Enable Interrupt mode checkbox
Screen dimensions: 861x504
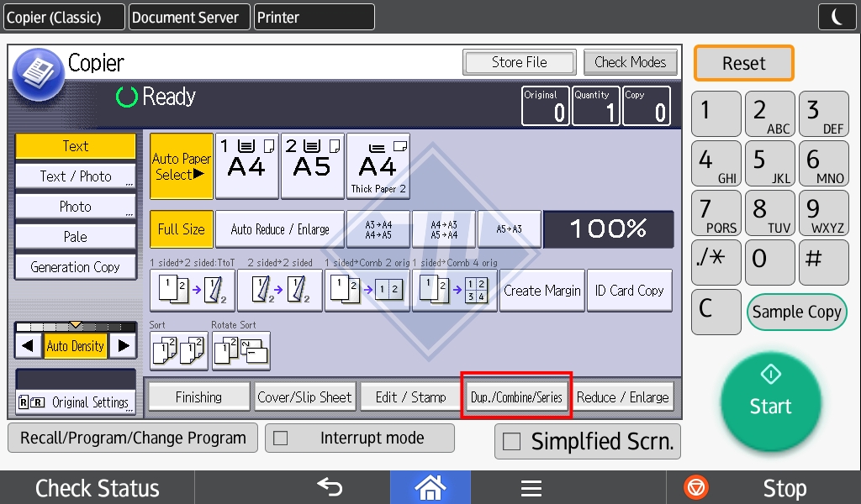coord(281,438)
